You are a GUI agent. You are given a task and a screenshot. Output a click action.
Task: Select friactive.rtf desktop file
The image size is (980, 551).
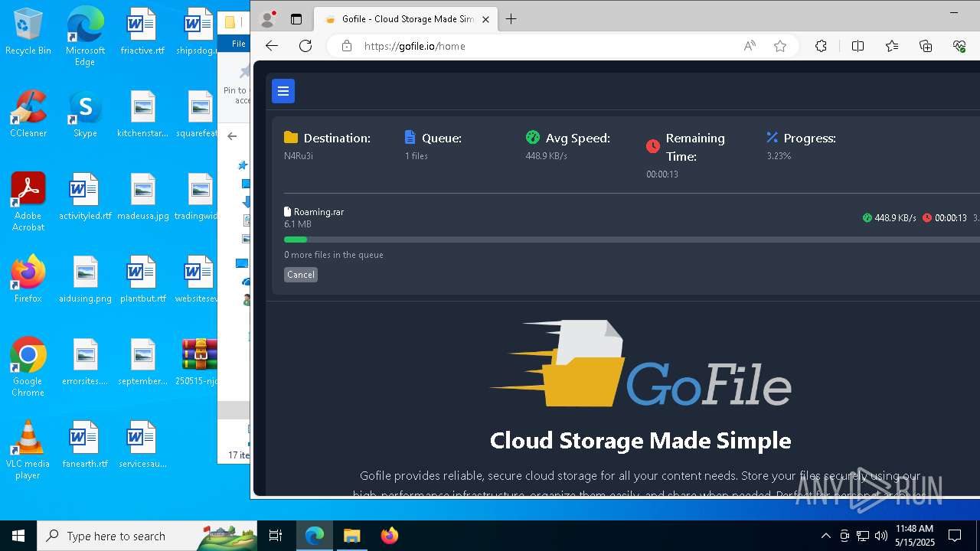142,31
